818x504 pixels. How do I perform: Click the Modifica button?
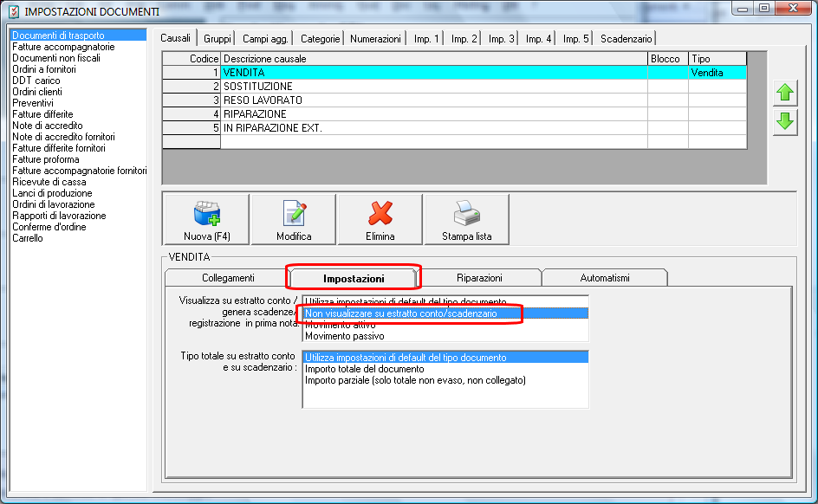(294, 219)
